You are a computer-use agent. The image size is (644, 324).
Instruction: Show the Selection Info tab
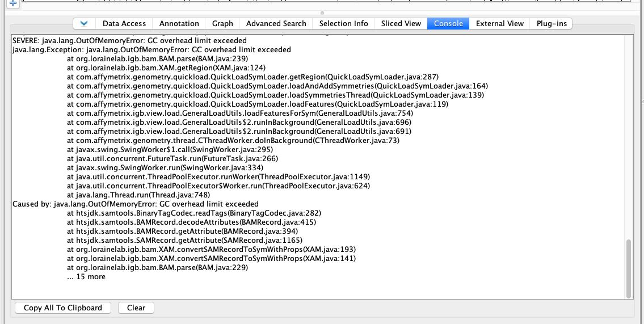tap(343, 23)
